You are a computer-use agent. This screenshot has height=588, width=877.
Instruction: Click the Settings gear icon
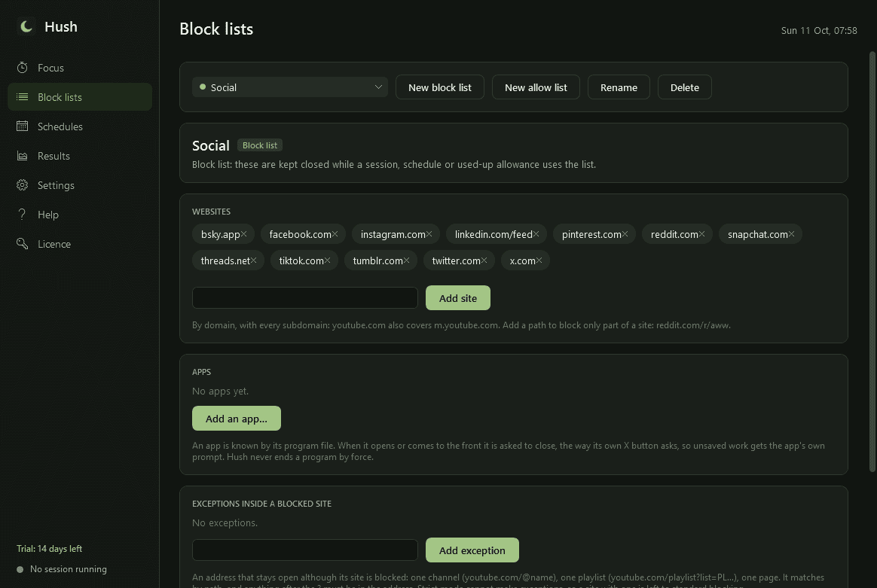pos(23,185)
